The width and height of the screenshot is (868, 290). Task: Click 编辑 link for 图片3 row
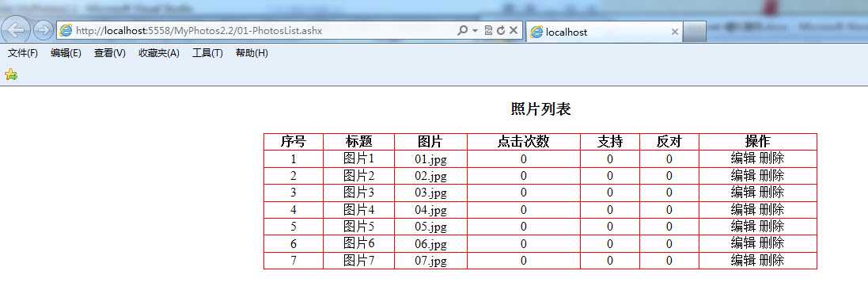(x=744, y=193)
